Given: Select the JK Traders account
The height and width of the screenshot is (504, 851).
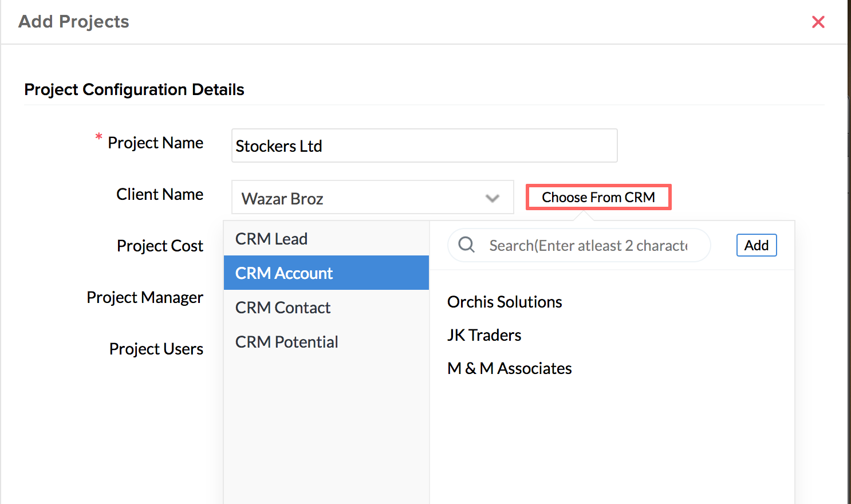Looking at the screenshot, I should coord(484,335).
